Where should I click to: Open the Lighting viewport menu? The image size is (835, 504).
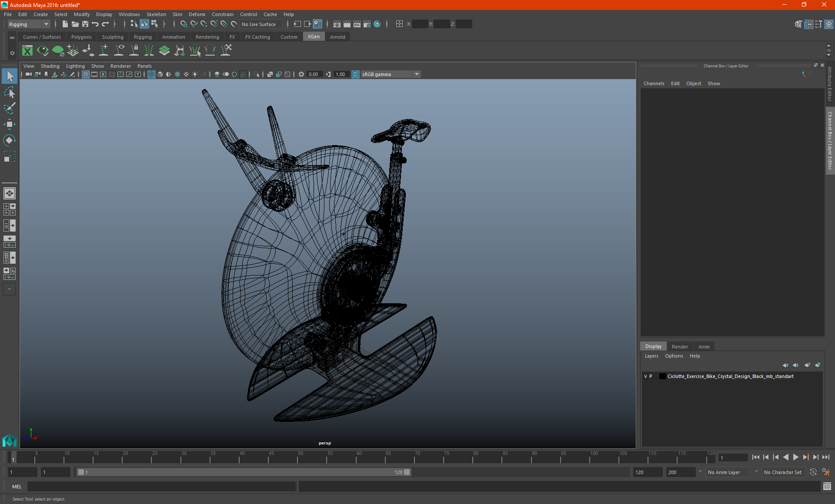(75, 66)
